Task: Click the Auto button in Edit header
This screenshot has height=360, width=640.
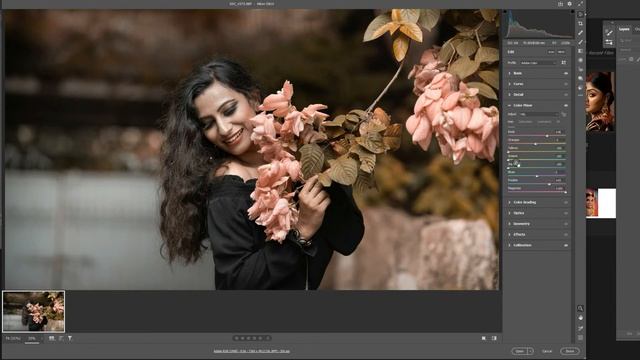Action: [551, 52]
